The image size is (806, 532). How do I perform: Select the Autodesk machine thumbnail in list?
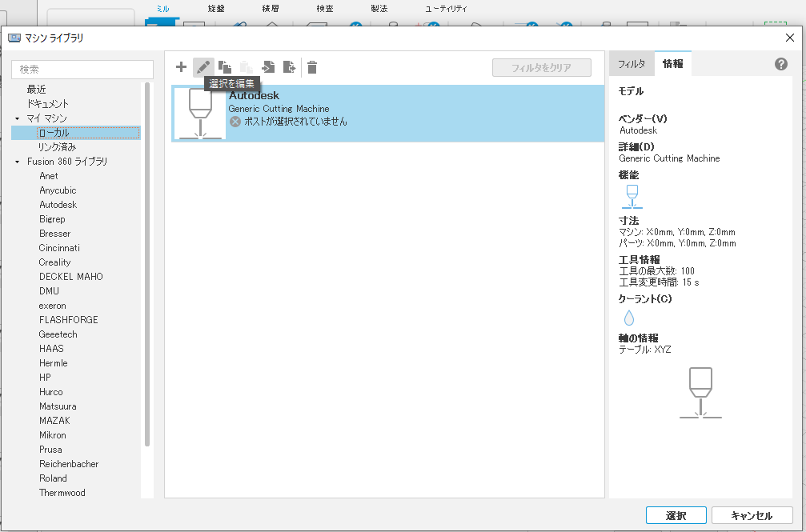click(x=200, y=114)
